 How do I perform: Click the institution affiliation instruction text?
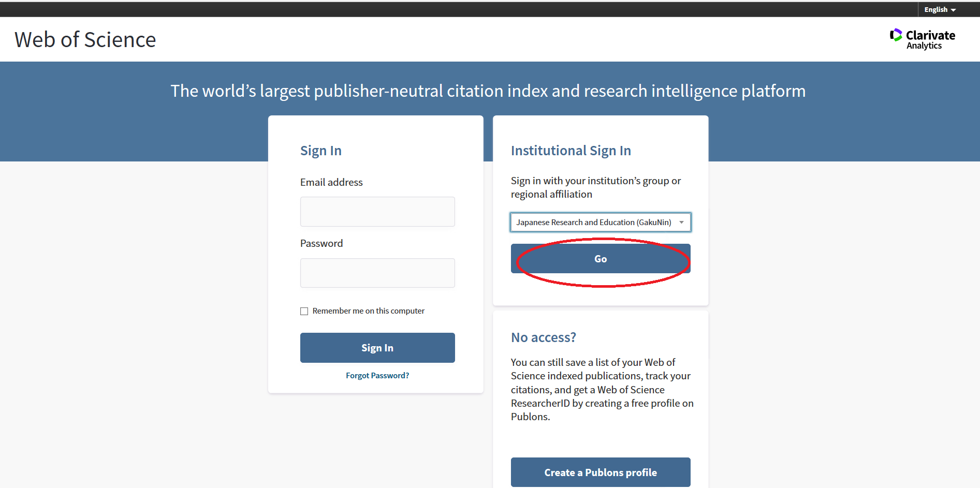[x=596, y=187]
